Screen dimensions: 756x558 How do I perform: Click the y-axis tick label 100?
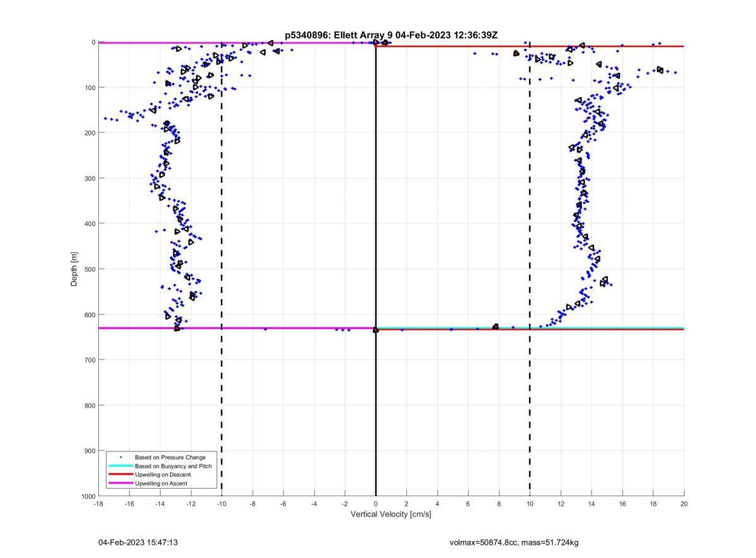pos(89,88)
